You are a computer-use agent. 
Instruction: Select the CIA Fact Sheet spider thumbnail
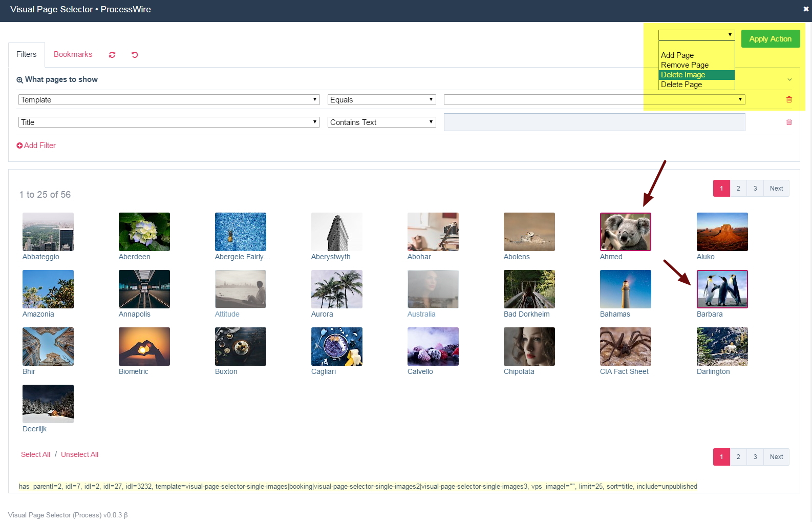(626, 346)
